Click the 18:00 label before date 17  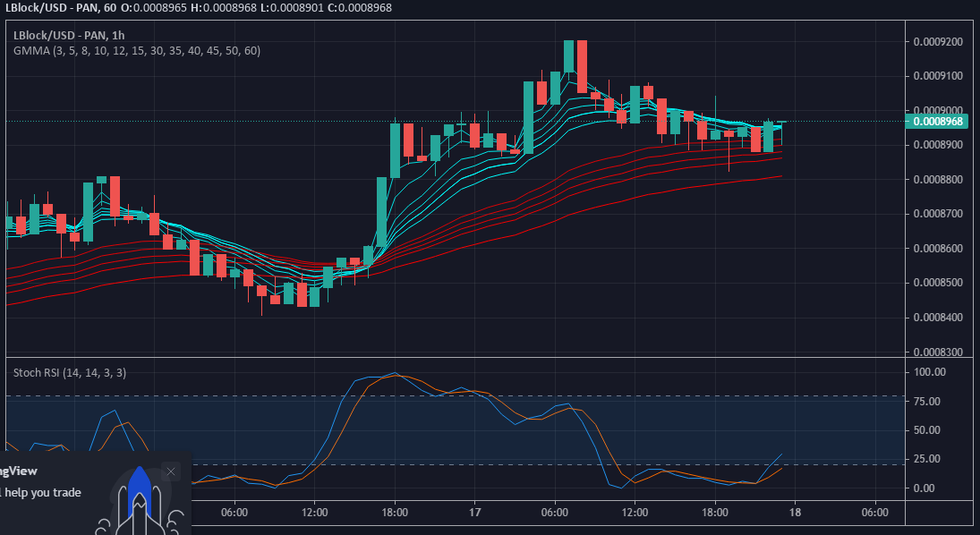point(395,513)
